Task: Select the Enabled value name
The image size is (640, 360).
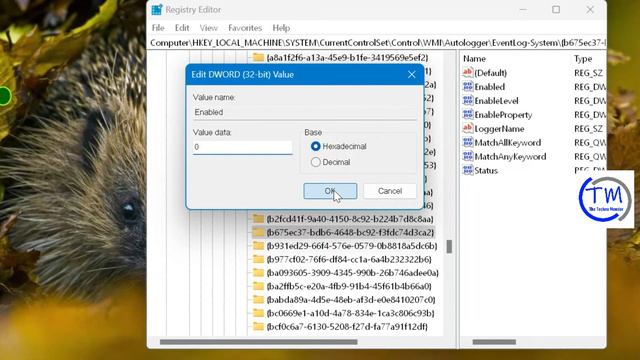Action: [x=489, y=87]
